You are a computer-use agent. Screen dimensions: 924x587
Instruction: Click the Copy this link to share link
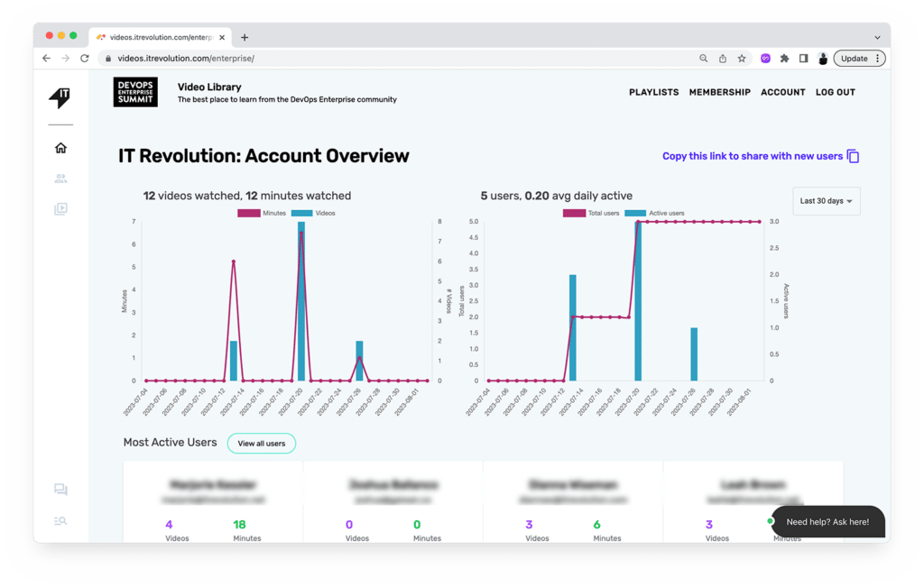click(752, 156)
